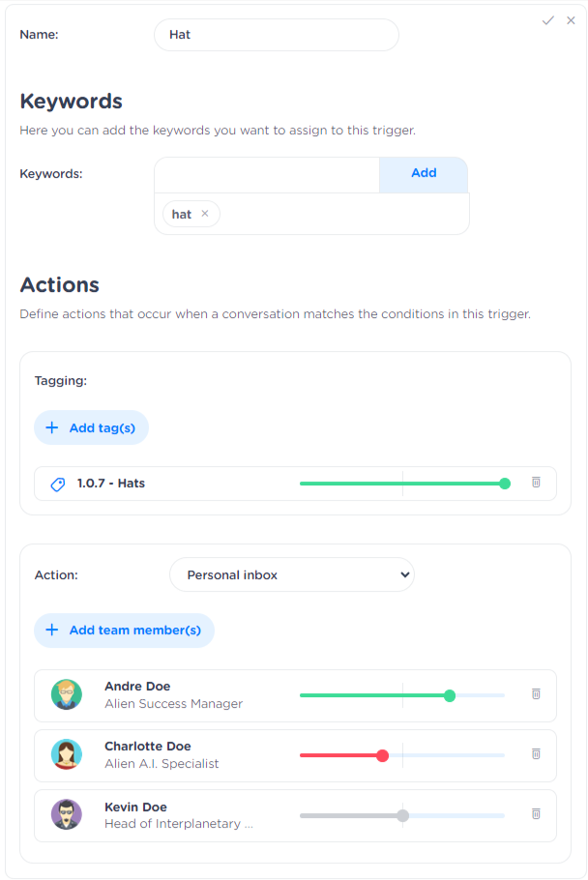Viewport: 588px width, 880px height.
Task: Click Kevin Doe's gray slider handle
Action: pos(402,815)
